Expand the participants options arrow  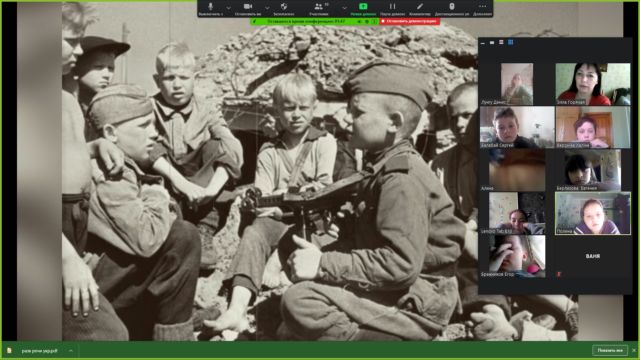(x=344, y=8)
